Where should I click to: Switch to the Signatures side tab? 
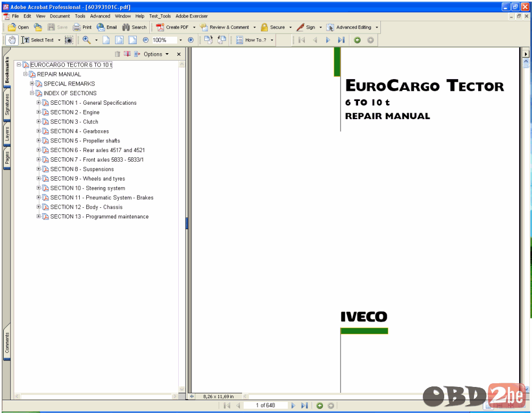tap(7, 104)
